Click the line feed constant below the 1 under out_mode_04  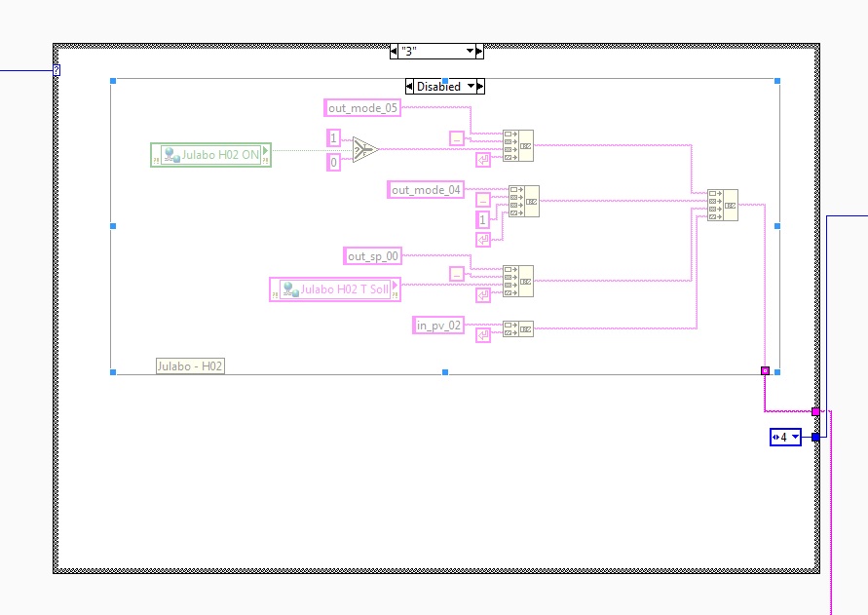click(483, 240)
